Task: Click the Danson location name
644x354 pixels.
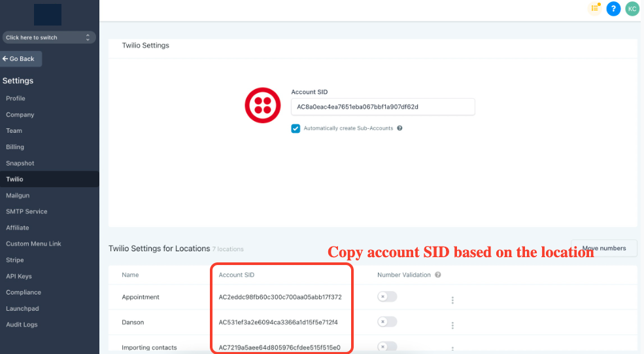Action: point(133,323)
